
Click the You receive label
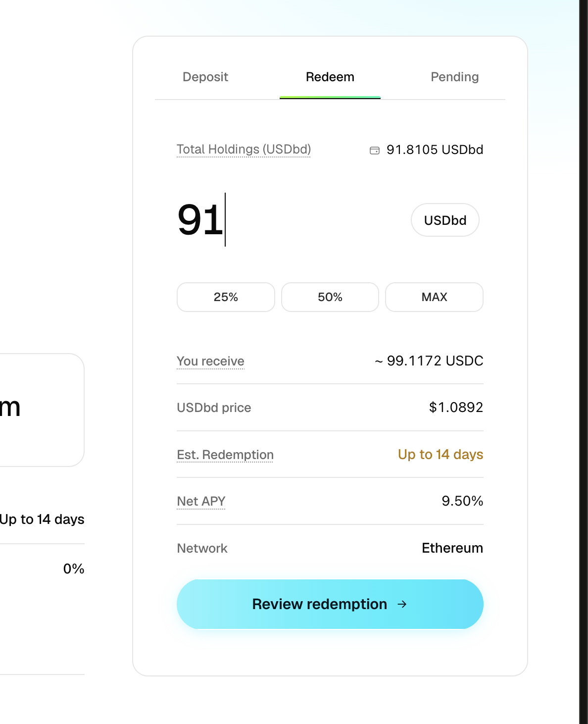tap(211, 361)
